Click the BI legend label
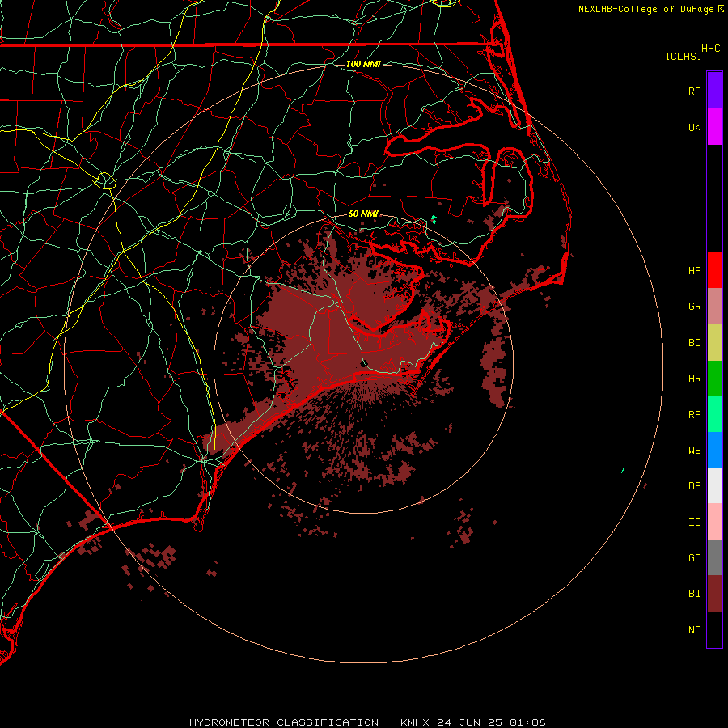 pyautogui.click(x=694, y=594)
